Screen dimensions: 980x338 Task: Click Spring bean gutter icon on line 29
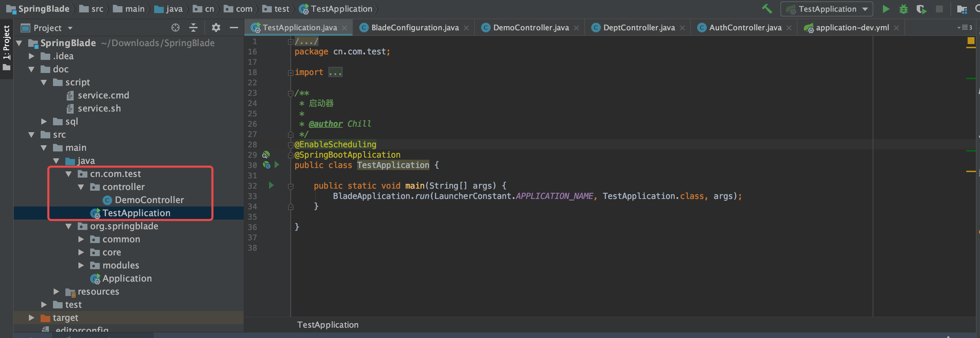click(266, 155)
